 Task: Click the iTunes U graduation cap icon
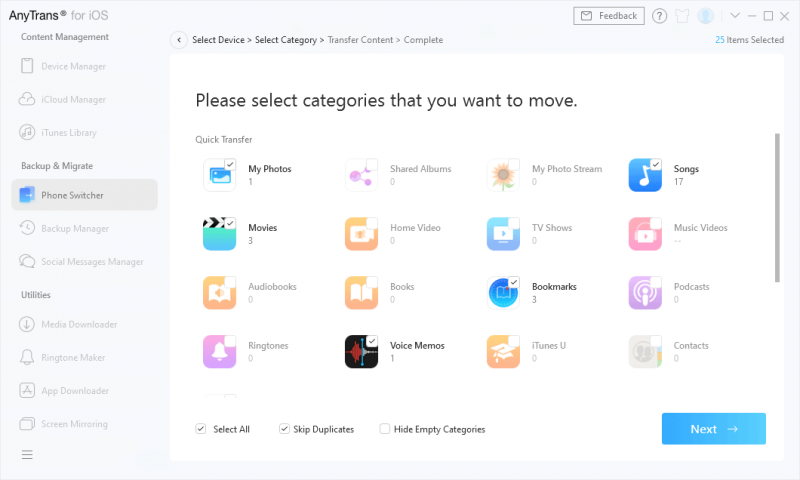tap(503, 351)
